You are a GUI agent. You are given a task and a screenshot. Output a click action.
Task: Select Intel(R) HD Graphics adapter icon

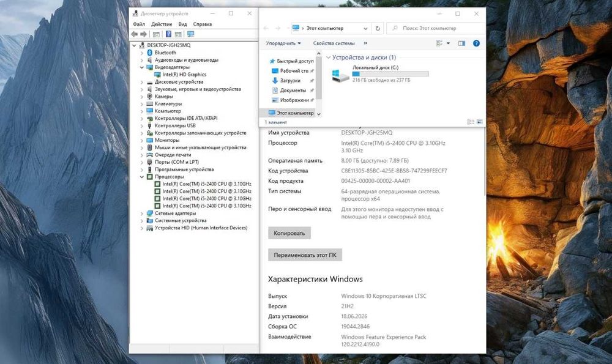point(157,75)
